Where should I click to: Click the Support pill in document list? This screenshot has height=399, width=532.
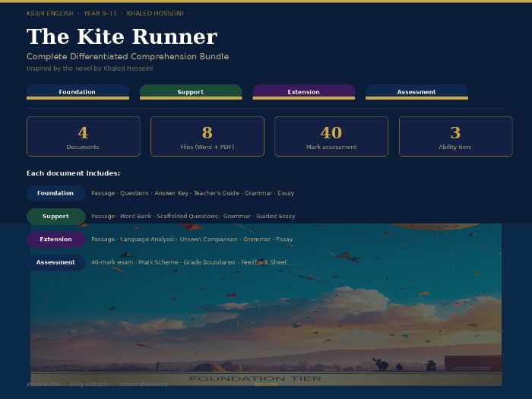click(55, 217)
